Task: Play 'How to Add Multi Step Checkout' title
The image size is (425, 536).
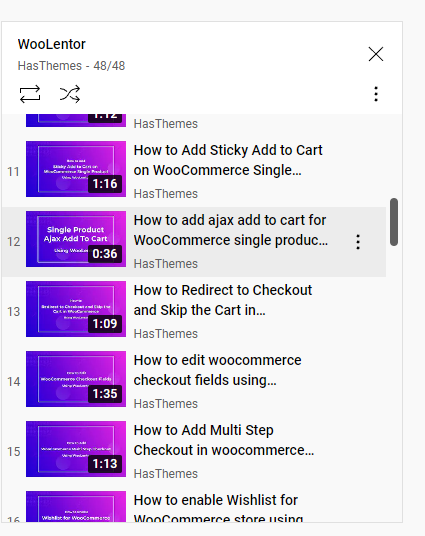Action: (x=224, y=440)
